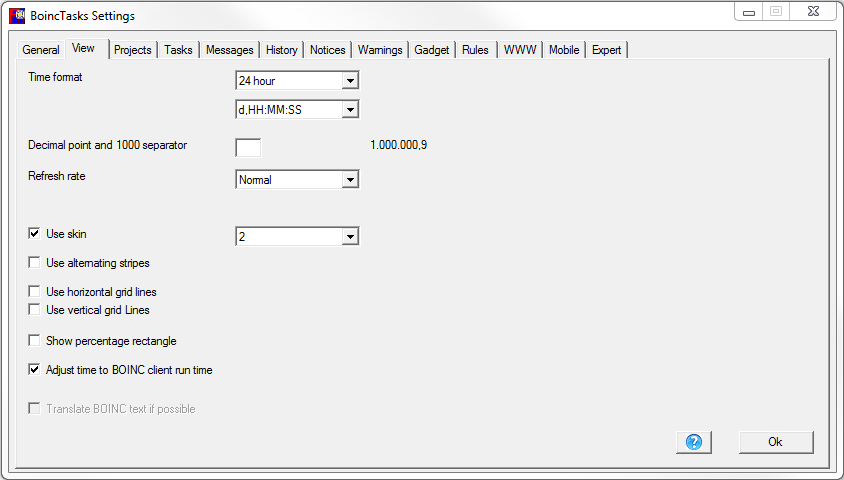Open the WWW tab
844x480 pixels.
[520, 50]
